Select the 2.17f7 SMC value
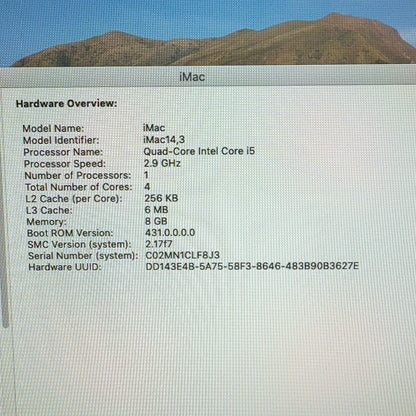 point(159,244)
